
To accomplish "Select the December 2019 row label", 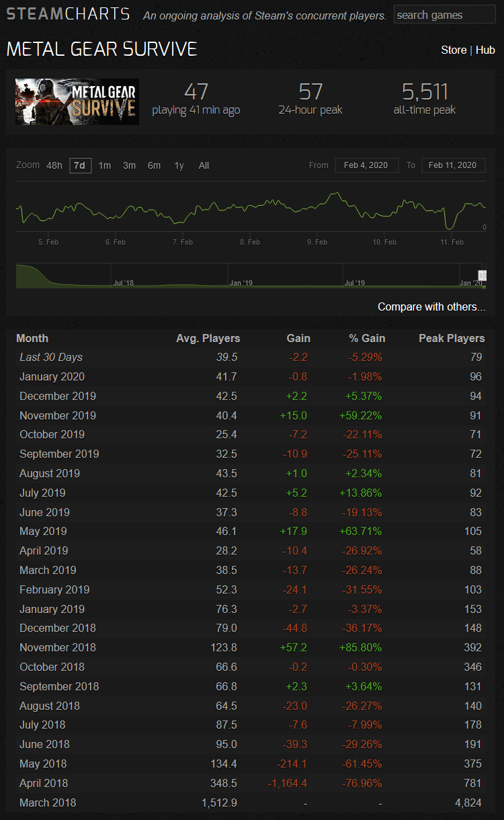I will point(58,396).
